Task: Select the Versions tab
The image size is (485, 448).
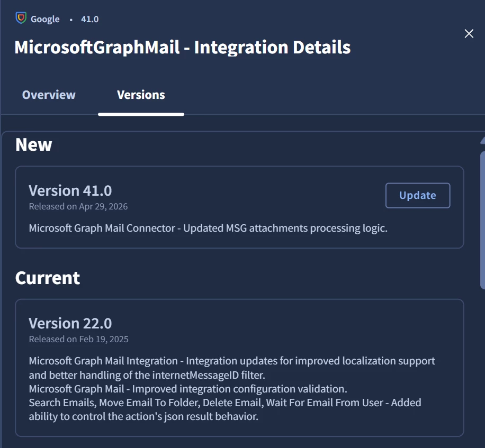Action: (x=141, y=95)
